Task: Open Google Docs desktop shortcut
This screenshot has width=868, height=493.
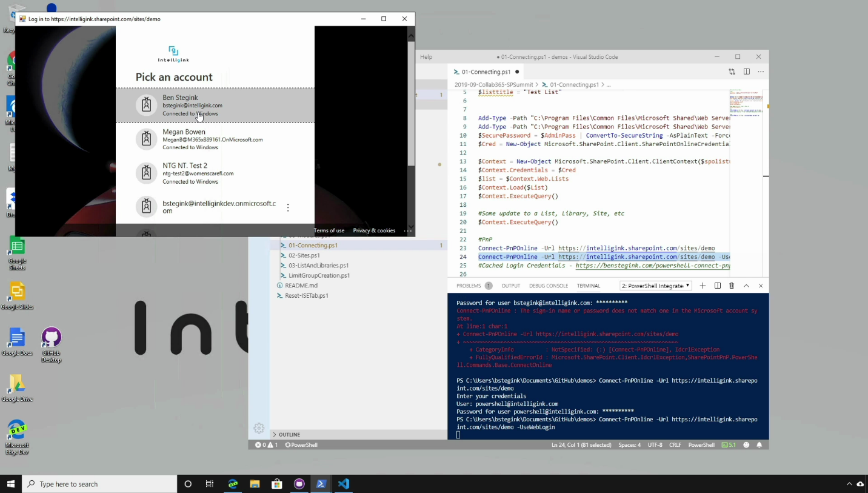Action: pyautogui.click(x=17, y=342)
